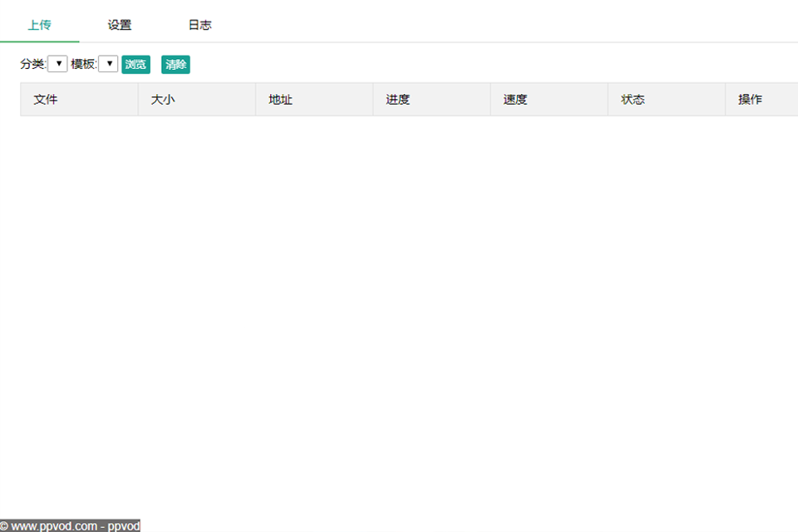Viewport: 798px width, 532px height.
Task: Click the 地址 column header
Action: [314, 99]
